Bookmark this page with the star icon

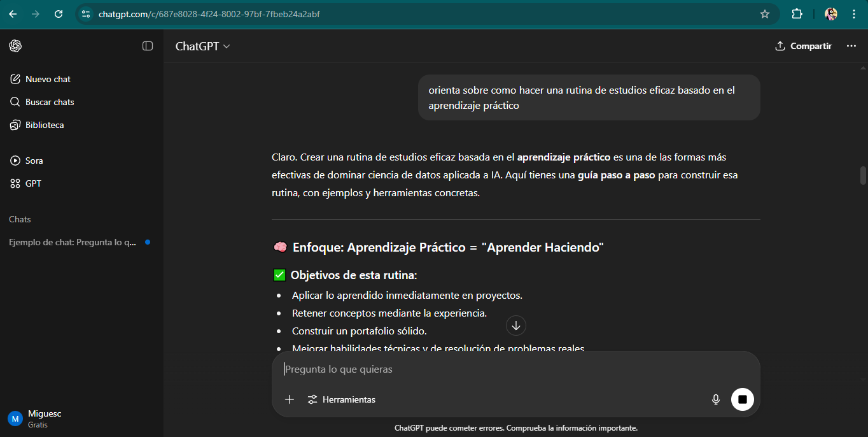[x=765, y=14]
